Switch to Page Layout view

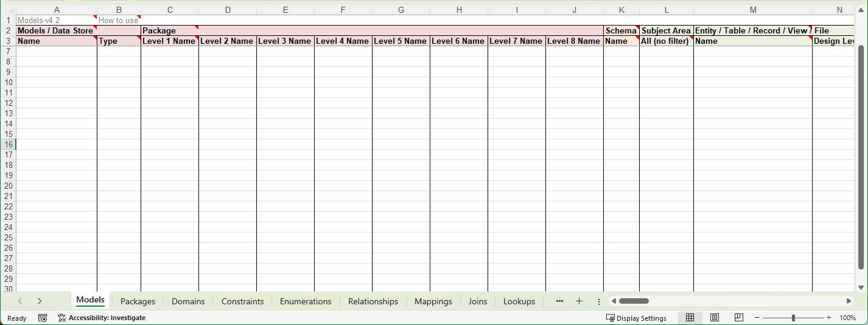click(715, 318)
